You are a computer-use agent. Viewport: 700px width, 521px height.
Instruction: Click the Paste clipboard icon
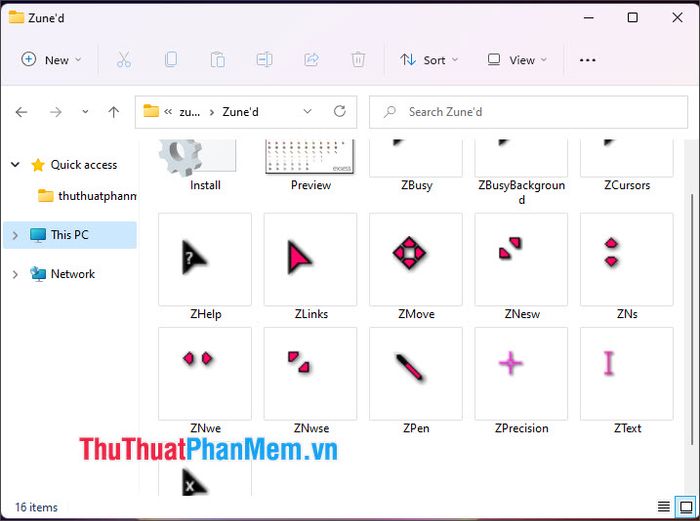point(217,59)
